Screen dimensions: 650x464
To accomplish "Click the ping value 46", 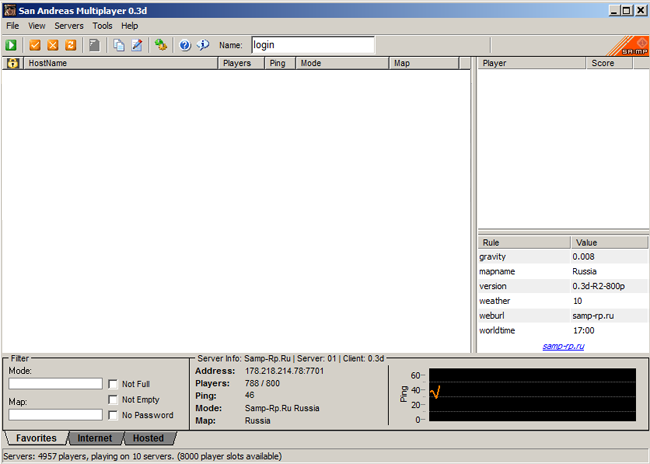I will [x=250, y=395].
